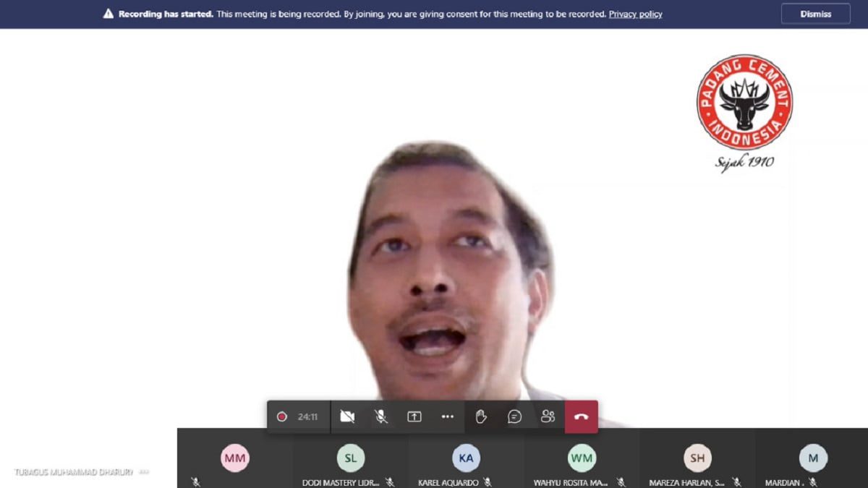Click the red recording indicator dot
The height and width of the screenshot is (488, 868).
282,416
